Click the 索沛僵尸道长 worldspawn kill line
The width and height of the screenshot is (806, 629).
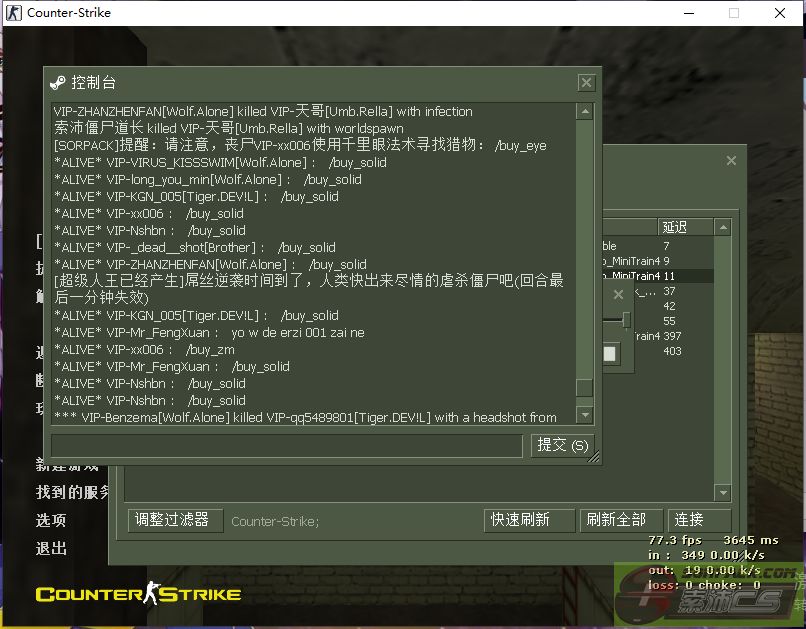[229, 128]
